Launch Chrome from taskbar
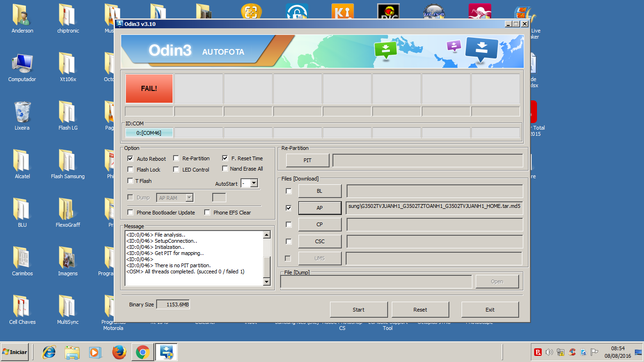The height and width of the screenshot is (362, 644). coord(143,352)
